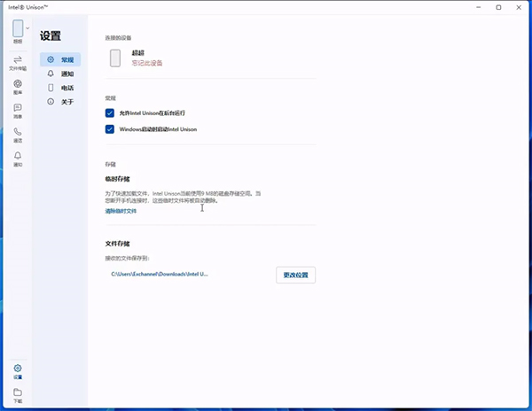Open the File Transfer (文件传输) sidebar icon

click(18, 62)
